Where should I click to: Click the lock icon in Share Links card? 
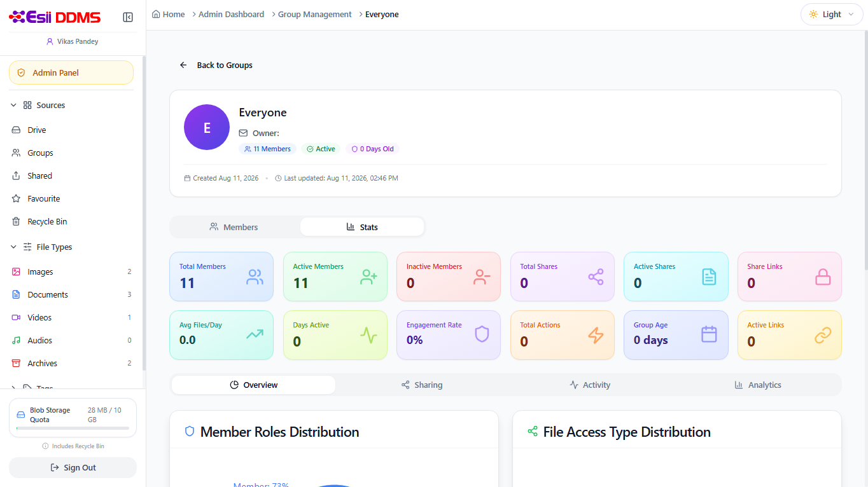[823, 277]
